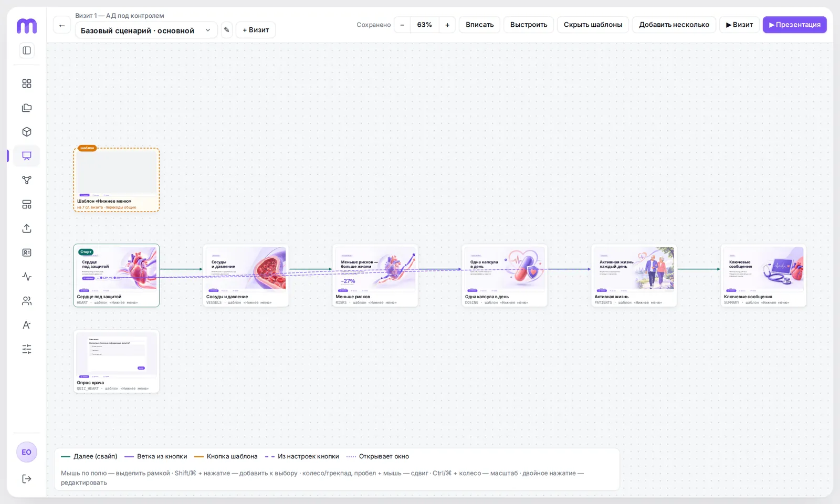Click the logout icon at sidebar bottom

pyautogui.click(x=27, y=479)
